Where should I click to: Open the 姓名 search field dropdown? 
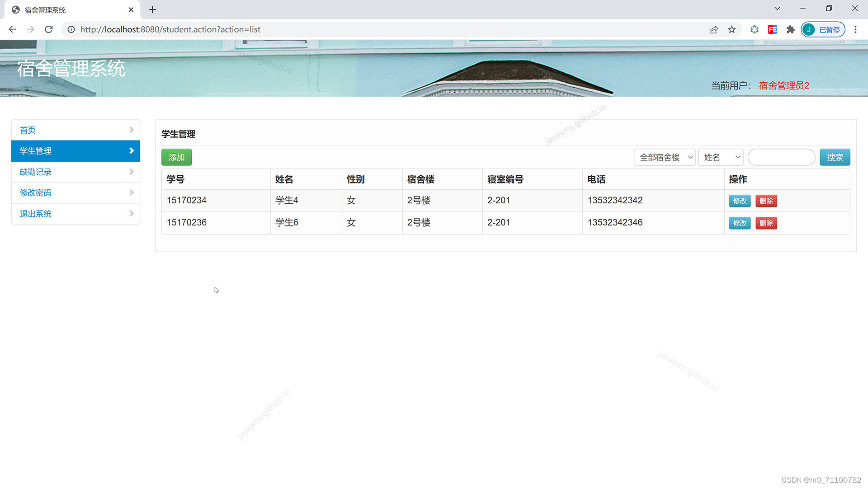coord(720,157)
